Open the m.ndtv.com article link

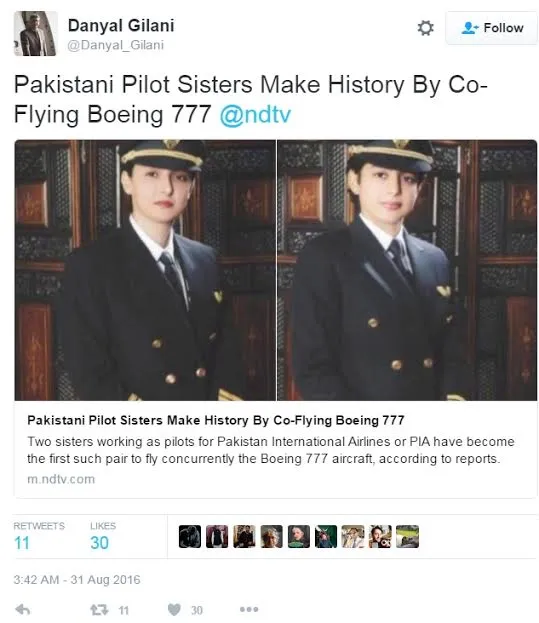(x=61, y=479)
